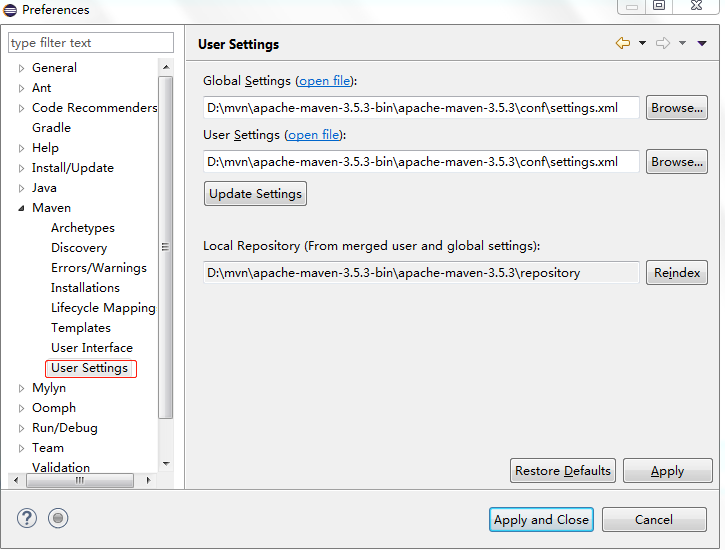The image size is (725, 550).
Task: Click the tree horizontal scrollbar thumb
Action: coord(80,480)
